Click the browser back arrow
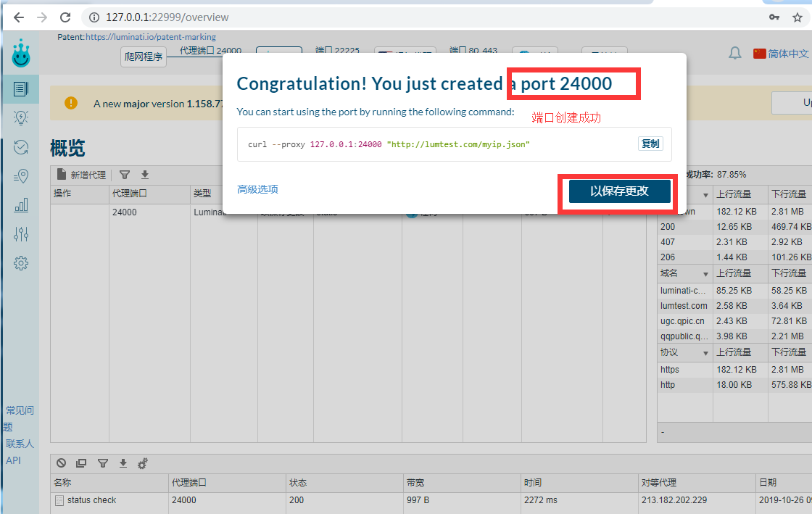 click(19, 17)
